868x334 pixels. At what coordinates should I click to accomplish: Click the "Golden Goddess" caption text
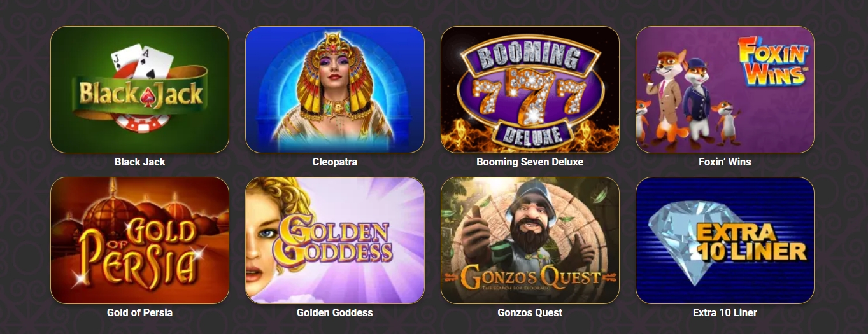tap(335, 312)
